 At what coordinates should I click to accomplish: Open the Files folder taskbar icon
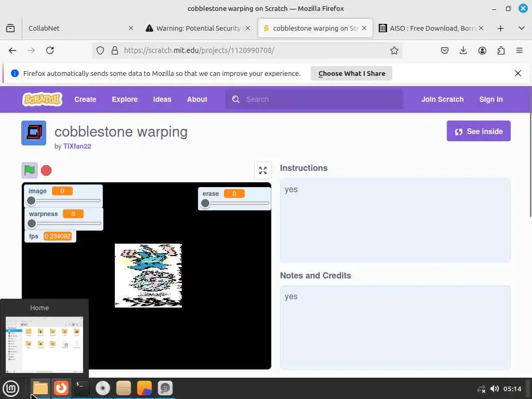click(41, 388)
